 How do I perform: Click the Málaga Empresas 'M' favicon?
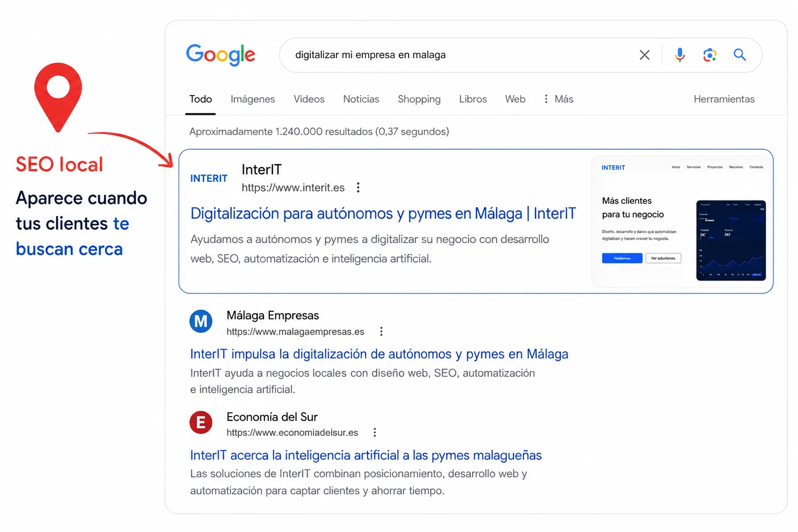[x=201, y=322]
